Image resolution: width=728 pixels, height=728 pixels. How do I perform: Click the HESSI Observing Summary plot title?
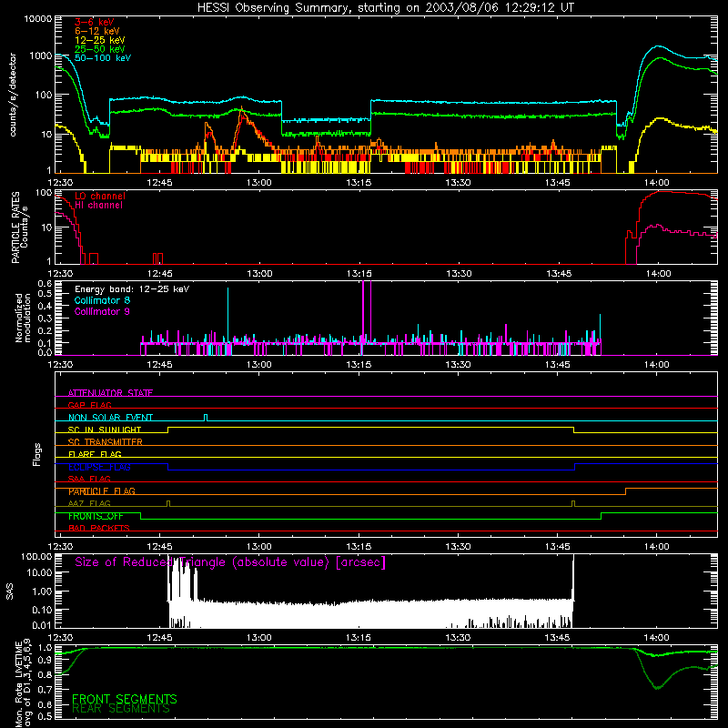[x=385, y=8]
